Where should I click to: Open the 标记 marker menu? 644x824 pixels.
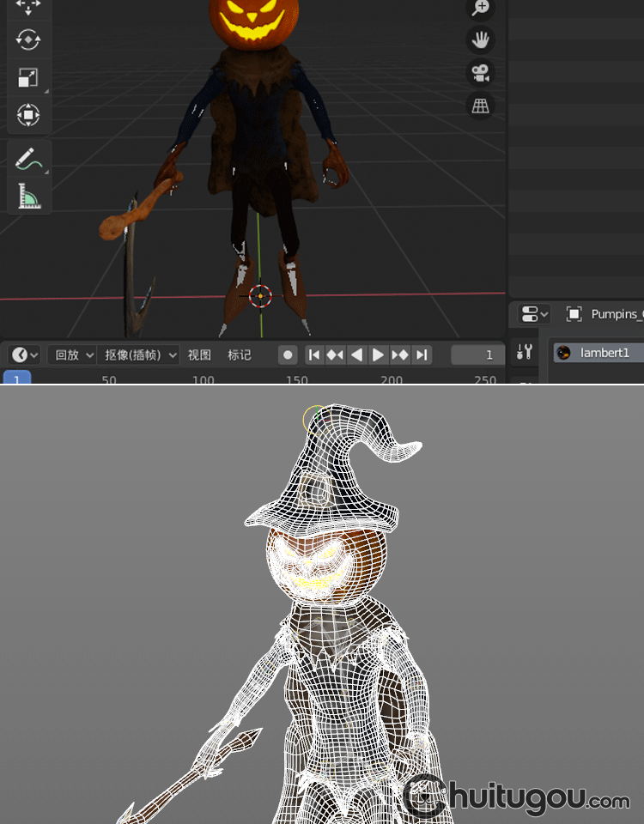point(240,354)
